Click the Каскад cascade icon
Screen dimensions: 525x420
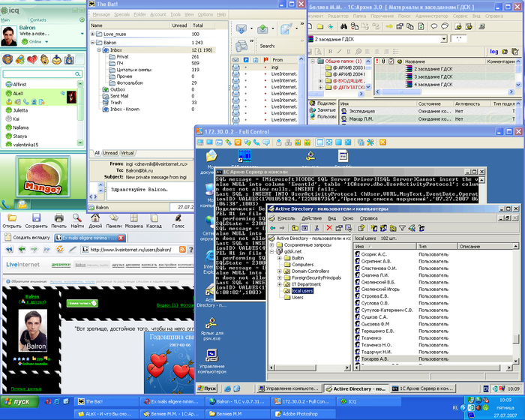pyautogui.click(x=154, y=218)
